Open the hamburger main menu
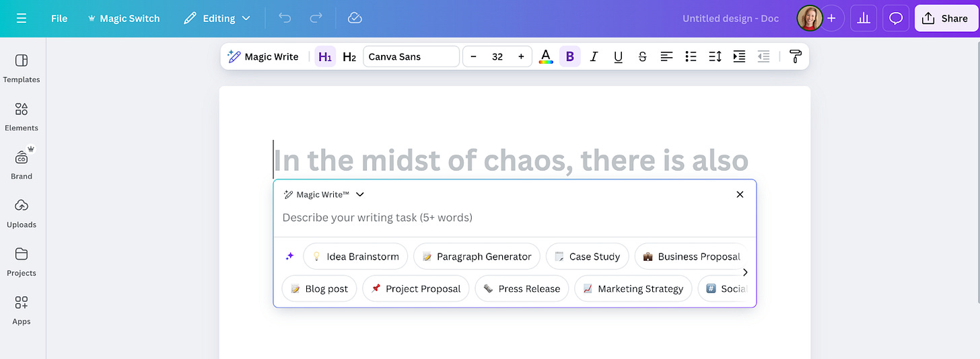 [x=22, y=18]
